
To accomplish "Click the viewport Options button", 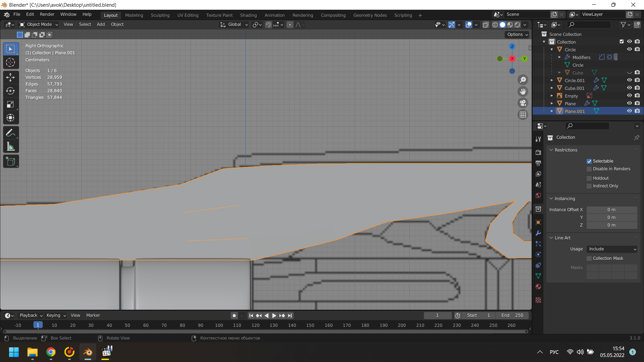I will pos(517,35).
